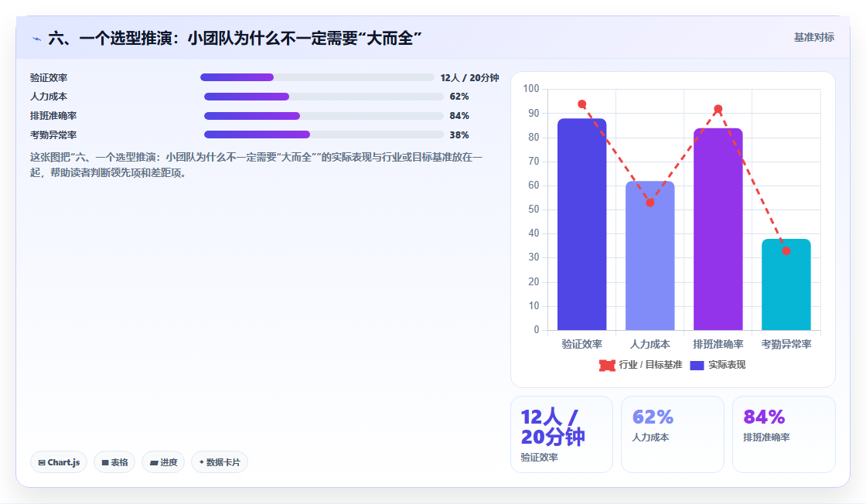This screenshot has height=504, width=866.
Task: Open the 12人 / 20分钟 data card
Action: click(561, 434)
